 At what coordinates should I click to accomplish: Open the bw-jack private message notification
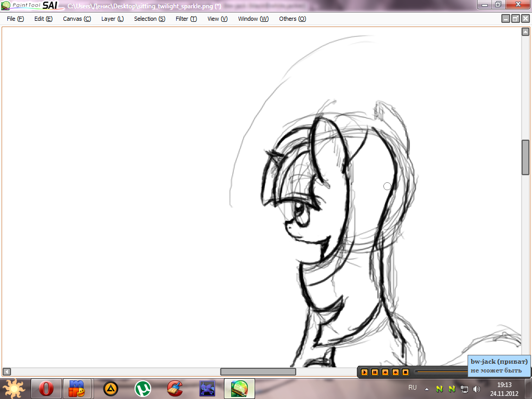pos(499,366)
